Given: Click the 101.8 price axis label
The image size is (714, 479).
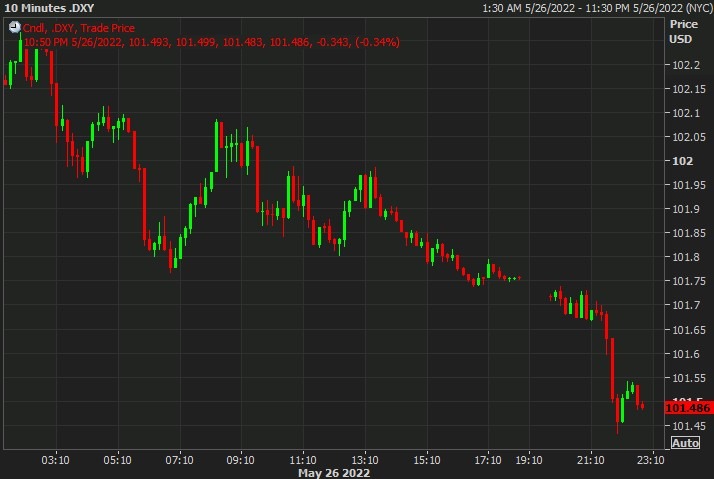Looking at the screenshot, I should click(686, 257).
